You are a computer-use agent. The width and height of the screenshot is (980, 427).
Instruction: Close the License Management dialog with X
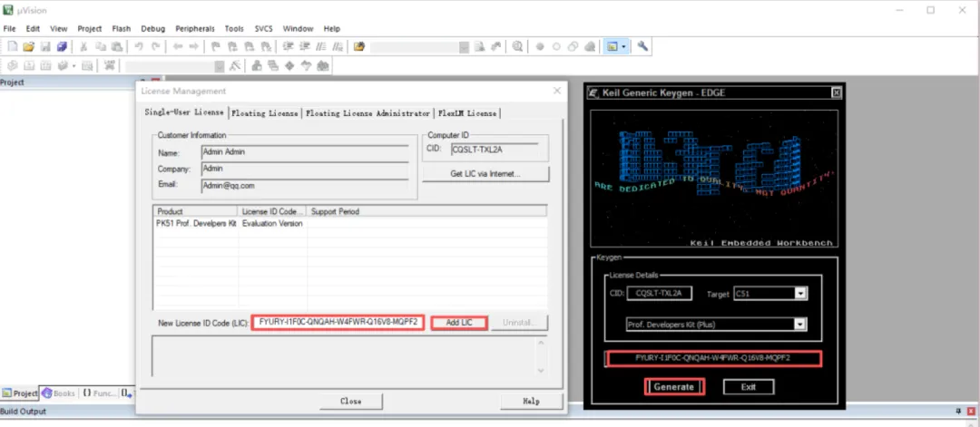click(x=557, y=92)
